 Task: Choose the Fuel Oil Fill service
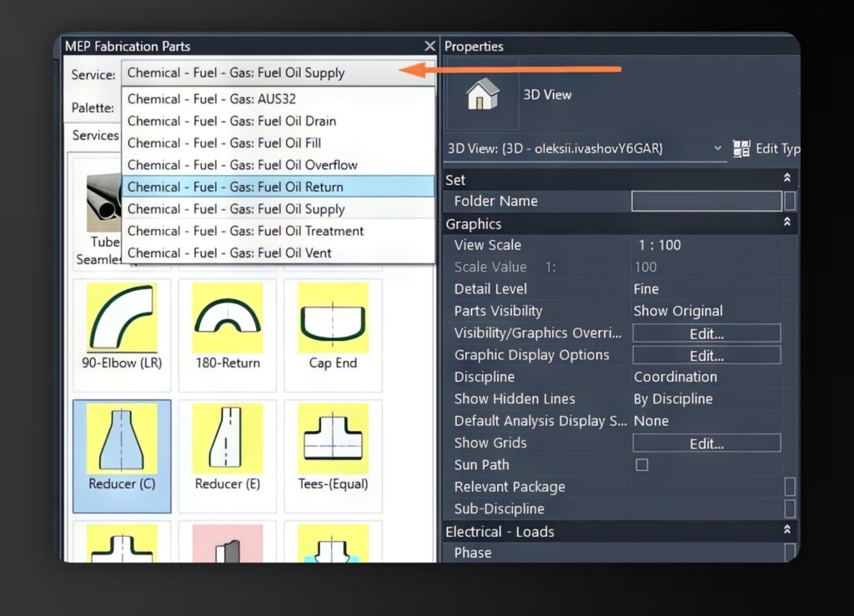(x=278, y=143)
